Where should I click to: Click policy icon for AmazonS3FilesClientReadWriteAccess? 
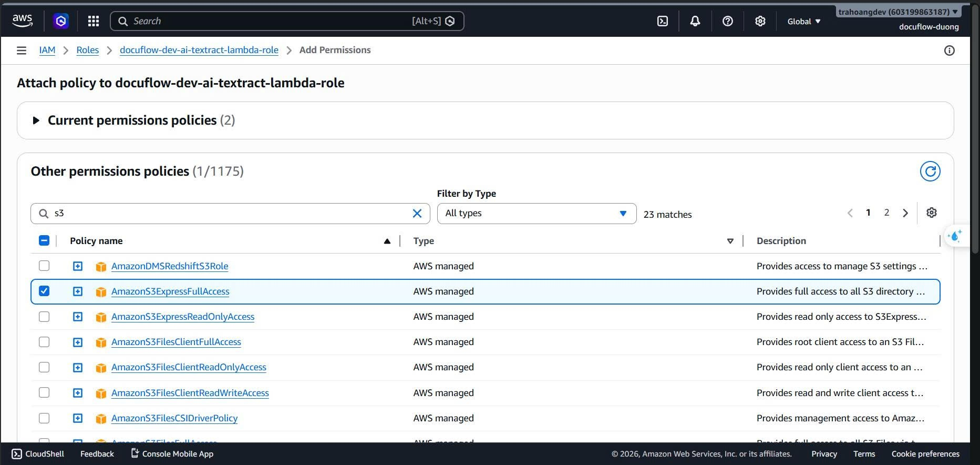[101, 393]
